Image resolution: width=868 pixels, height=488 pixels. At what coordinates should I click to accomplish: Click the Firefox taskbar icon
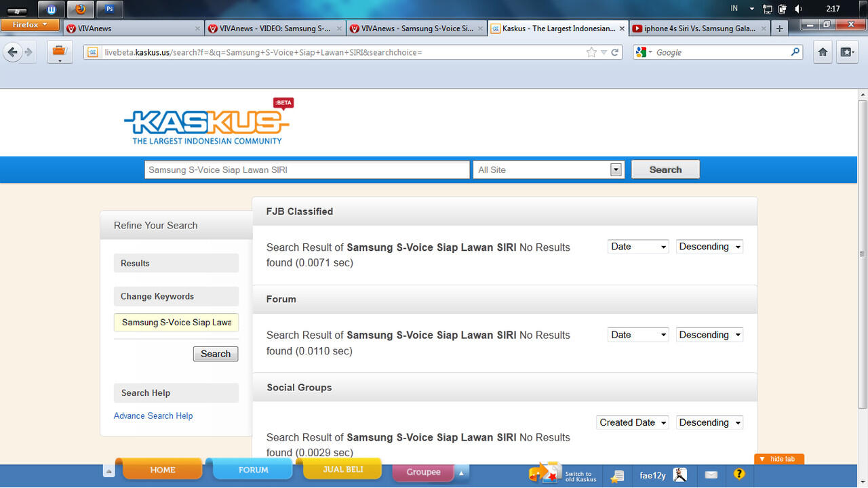[x=81, y=9]
